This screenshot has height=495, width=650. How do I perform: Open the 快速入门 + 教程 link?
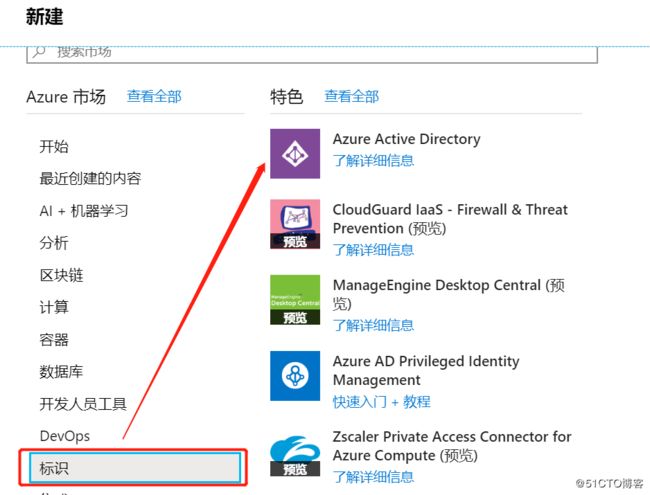[x=382, y=402]
